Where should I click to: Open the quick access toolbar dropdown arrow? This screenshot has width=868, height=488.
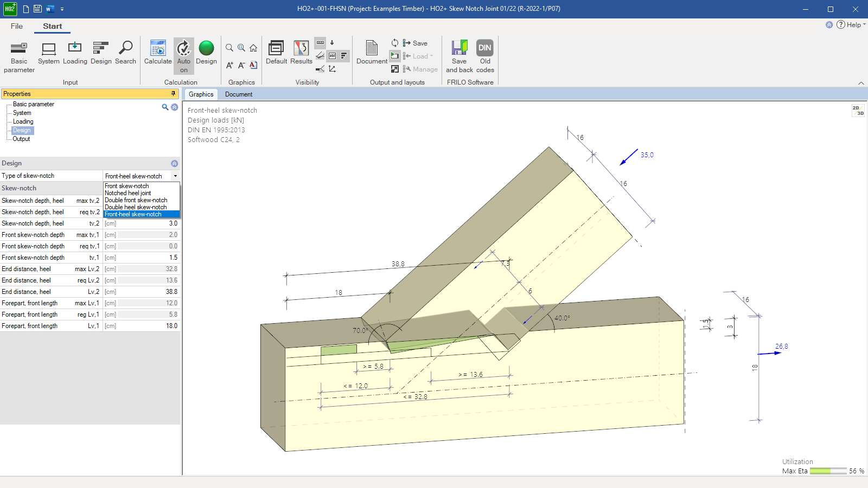pyautogui.click(x=62, y=9)
